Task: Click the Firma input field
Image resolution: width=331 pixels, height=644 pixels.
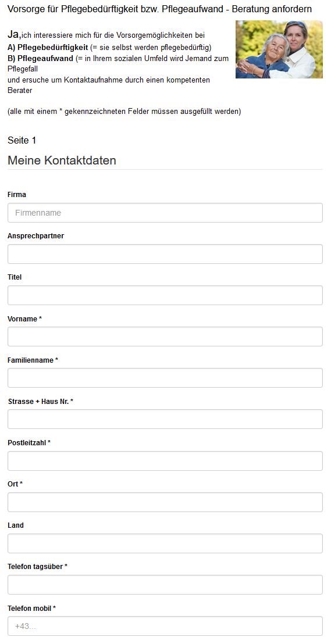Action: [165, 213]
